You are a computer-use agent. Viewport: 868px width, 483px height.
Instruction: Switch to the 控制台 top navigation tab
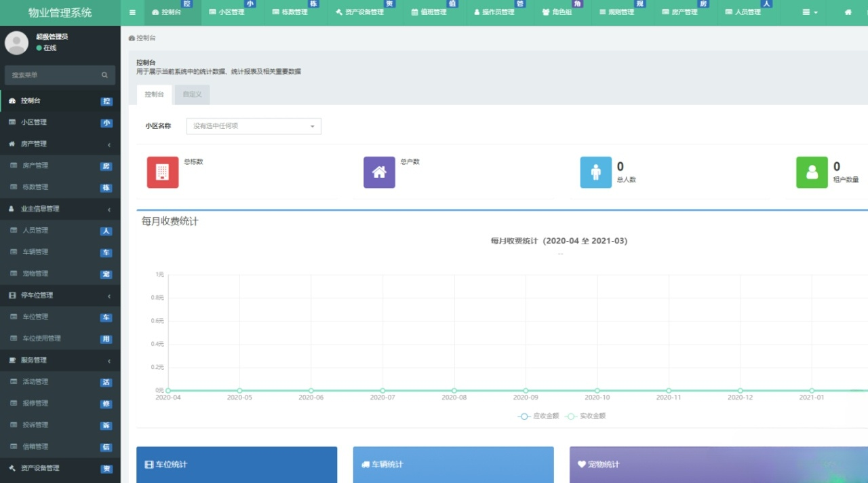click(x=172, y=12)
